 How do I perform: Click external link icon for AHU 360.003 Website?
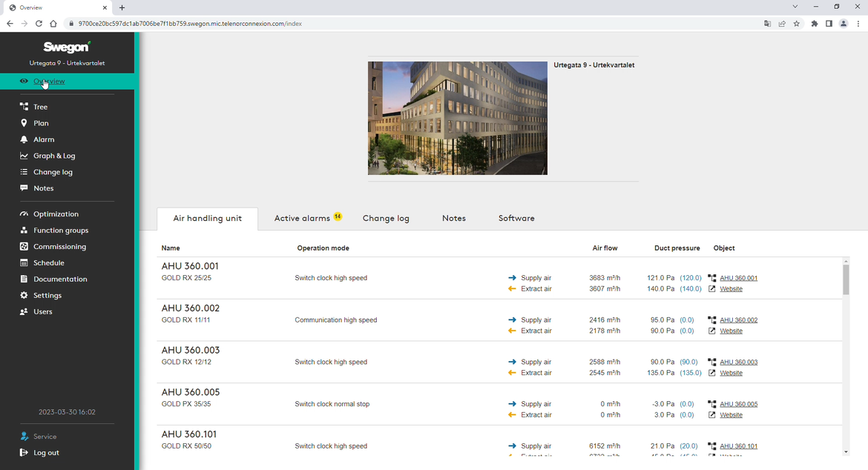[712, 373]
